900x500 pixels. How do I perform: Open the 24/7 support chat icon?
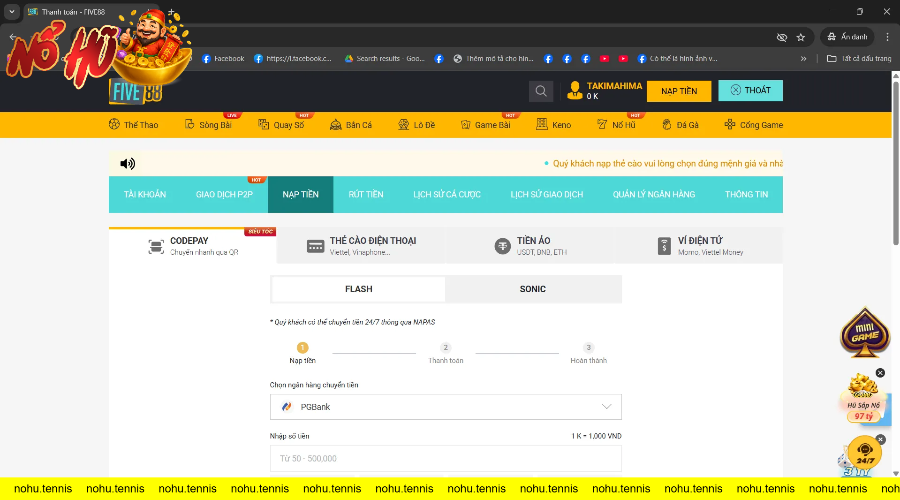(x=863, y=453)
